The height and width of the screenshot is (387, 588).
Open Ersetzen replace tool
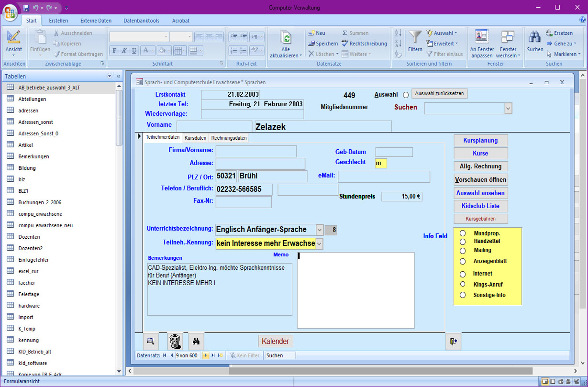coord(559,33)
